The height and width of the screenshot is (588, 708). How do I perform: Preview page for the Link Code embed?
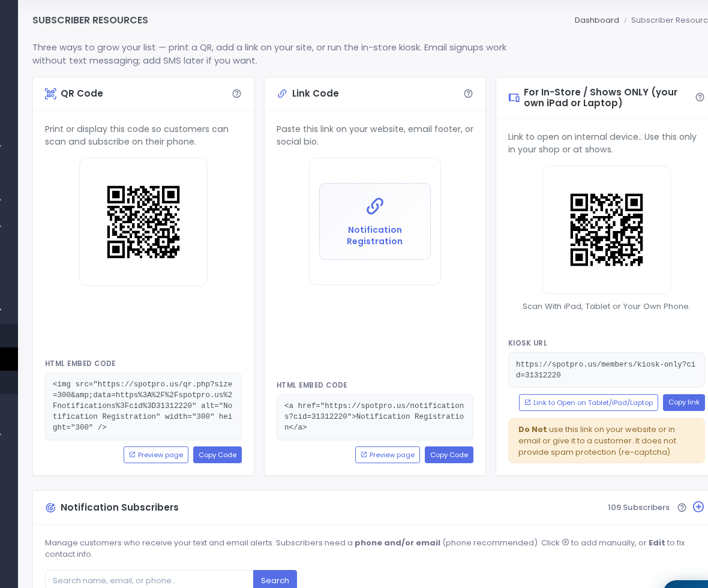(388, 455)
